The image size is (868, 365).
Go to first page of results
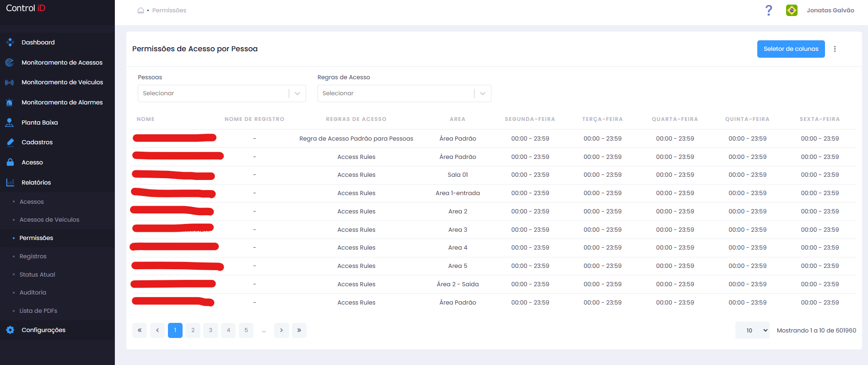click(140, 330)
